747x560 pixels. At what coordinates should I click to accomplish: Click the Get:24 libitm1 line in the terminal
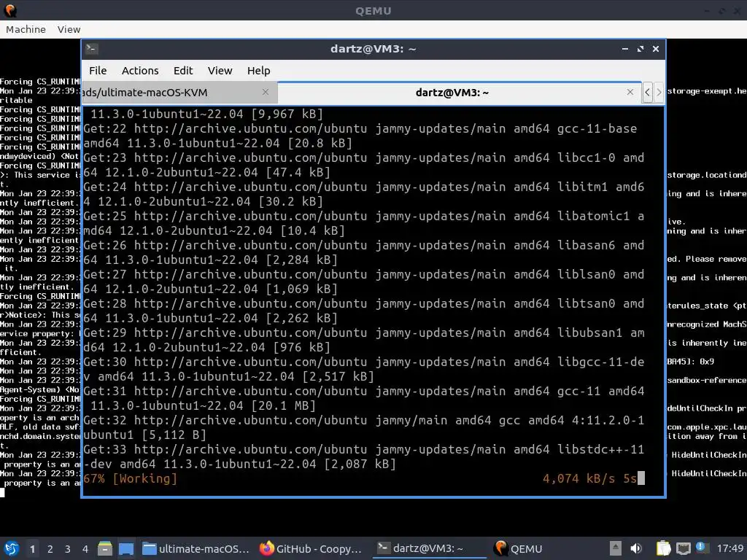(364, 194)
